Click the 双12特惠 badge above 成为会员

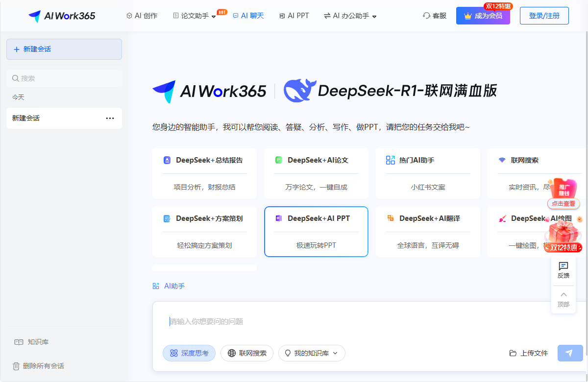pos(498,6)
